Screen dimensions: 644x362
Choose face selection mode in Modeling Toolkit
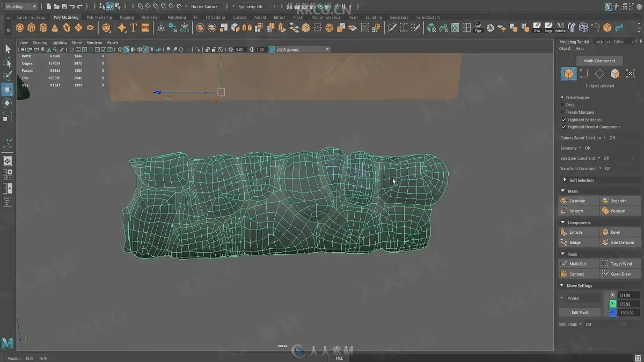[615, 74]
